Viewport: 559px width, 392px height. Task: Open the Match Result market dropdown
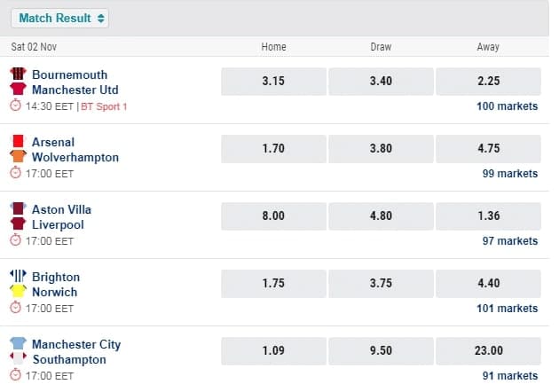61,18
